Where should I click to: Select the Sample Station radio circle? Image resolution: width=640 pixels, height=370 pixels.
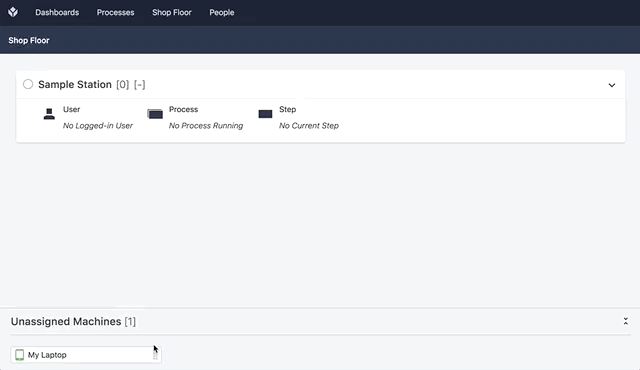click(28, 84)
